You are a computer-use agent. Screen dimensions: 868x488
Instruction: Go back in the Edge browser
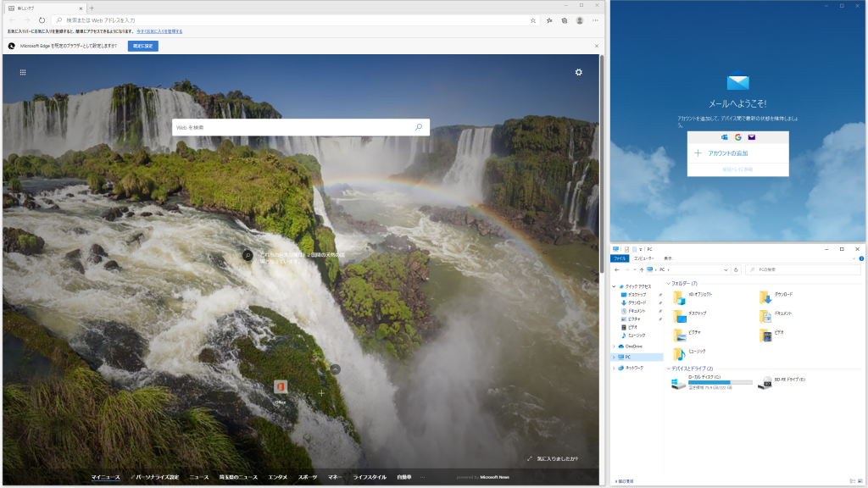12,20
